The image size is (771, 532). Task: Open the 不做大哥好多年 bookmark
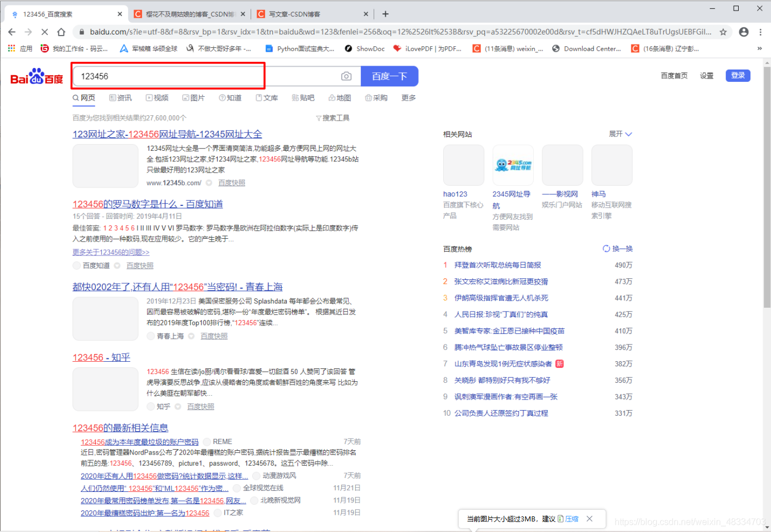click(219, 49)
